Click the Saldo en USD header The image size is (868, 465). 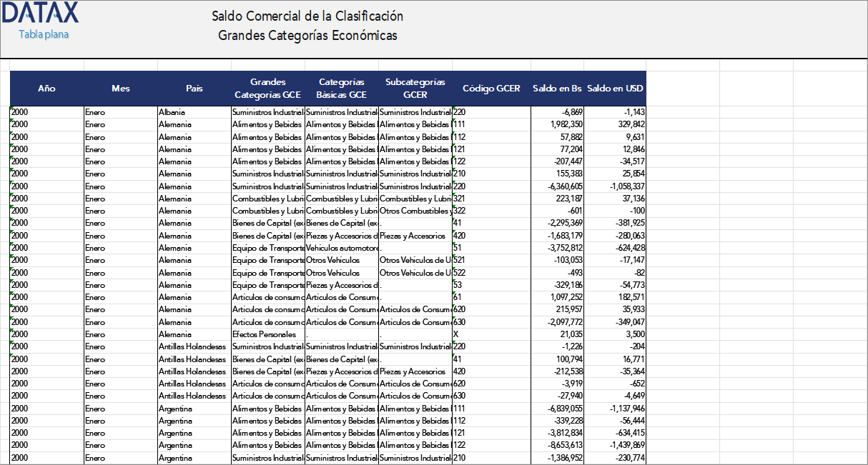[x=615, y=89]
